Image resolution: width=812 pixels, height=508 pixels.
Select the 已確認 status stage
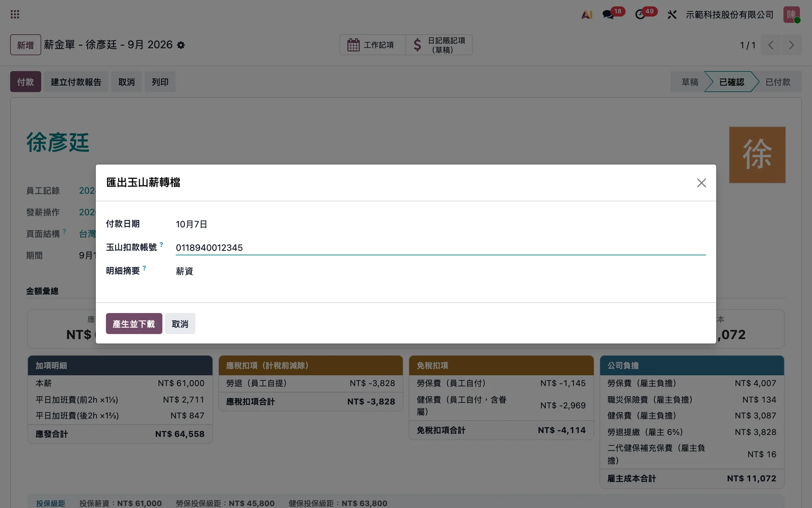pos(731,82)
